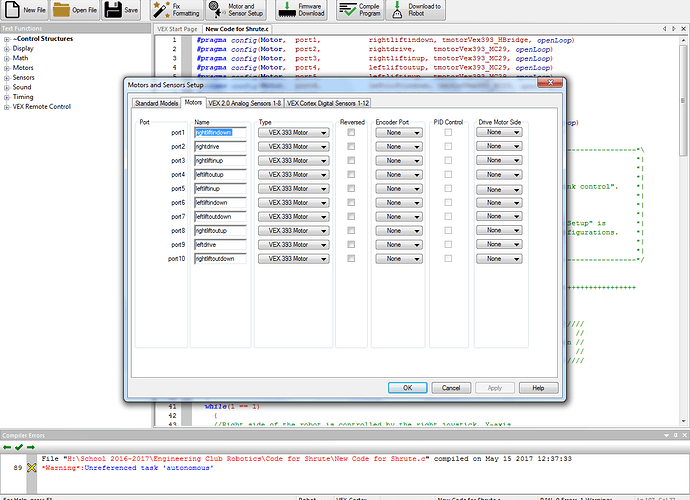Viewport: 690px width, 500px height.
Task: Select the New Code for Shrute.c tab
Action: click(x=237, y=29)
